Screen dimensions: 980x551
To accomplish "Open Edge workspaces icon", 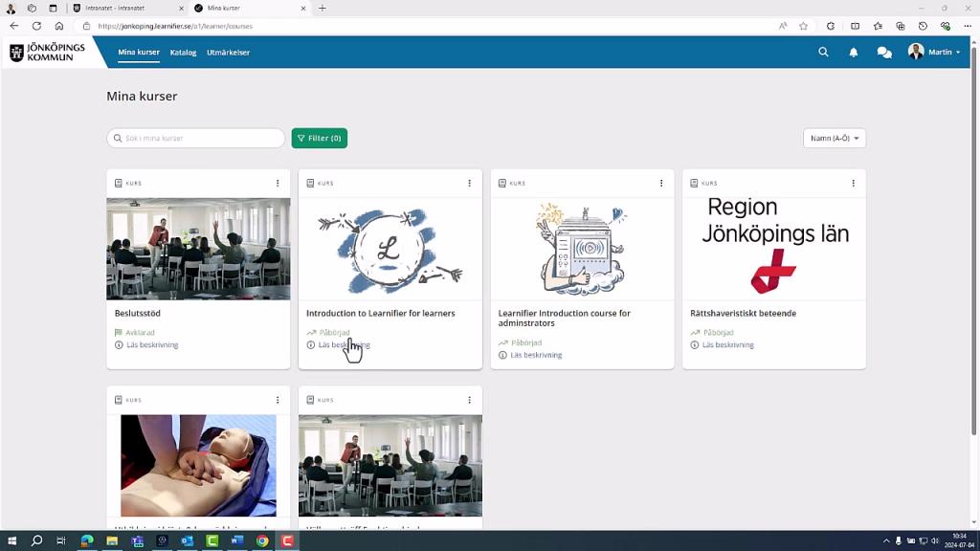I will click(32, 8).
